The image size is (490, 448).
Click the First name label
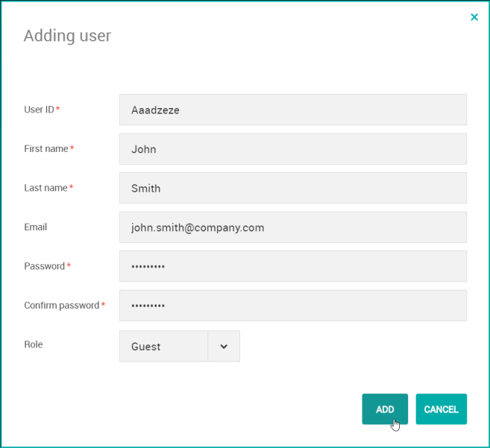coord(45,149)
